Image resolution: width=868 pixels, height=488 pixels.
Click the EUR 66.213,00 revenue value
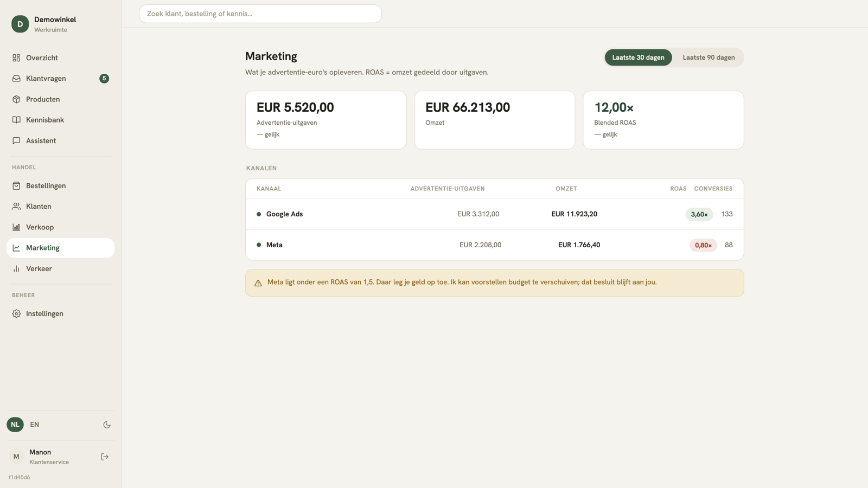pyautogui.click(x=468, y=107)
